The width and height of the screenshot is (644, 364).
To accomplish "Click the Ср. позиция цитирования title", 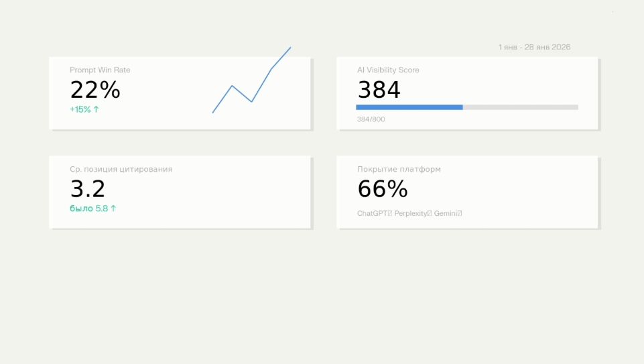I will (121, 170).
